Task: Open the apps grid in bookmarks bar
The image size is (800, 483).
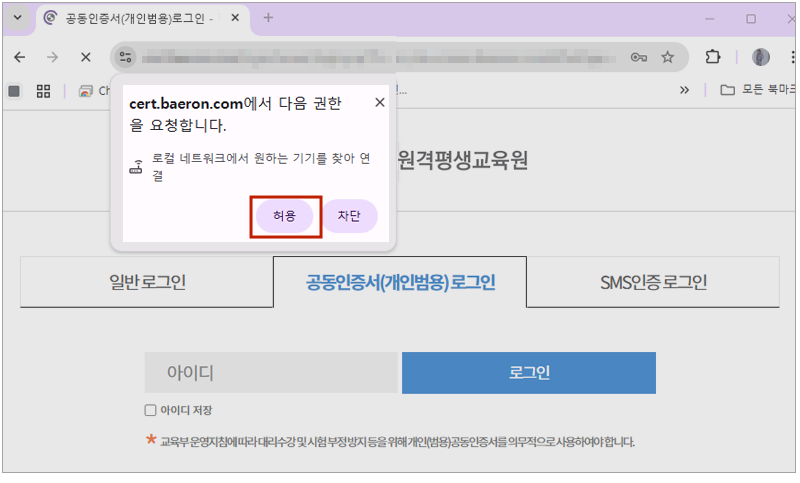Action: click(43, 90)
